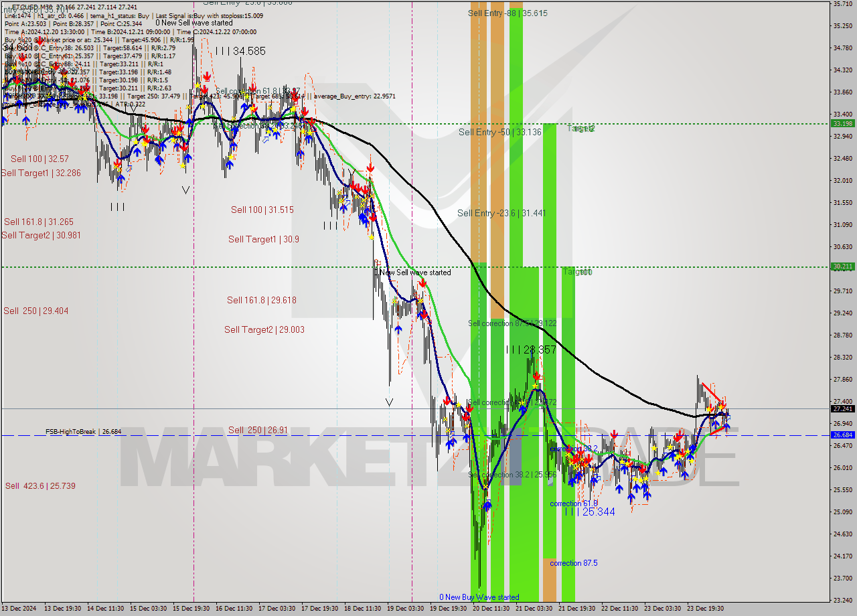Image resolution: width=857 pixels, height=616 pixels.
Task: Select the 'Sell Entry -50 | 33.136' label
Action: pos(500,132)
